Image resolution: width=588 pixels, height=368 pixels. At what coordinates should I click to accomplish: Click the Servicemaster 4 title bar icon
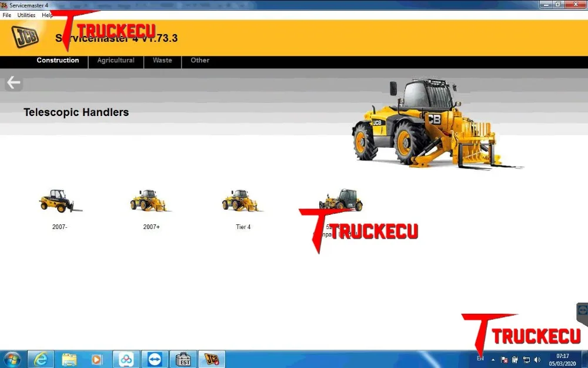click(4, 5)
